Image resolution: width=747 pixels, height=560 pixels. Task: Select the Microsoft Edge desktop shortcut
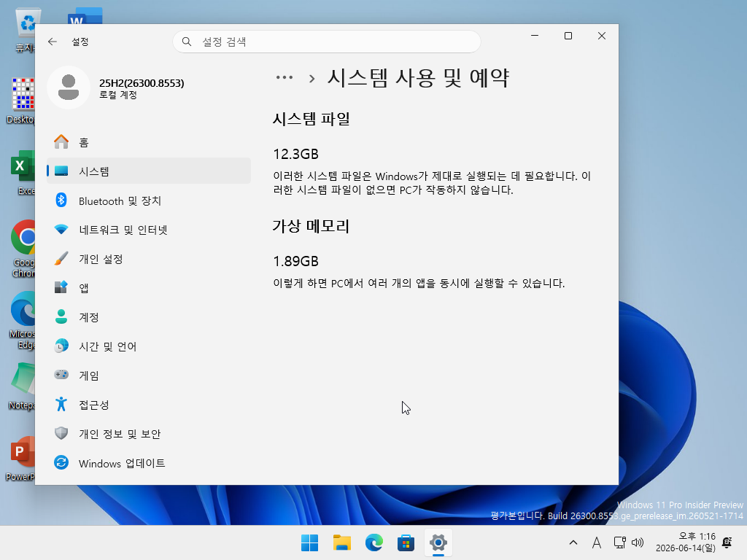(22, 320)
